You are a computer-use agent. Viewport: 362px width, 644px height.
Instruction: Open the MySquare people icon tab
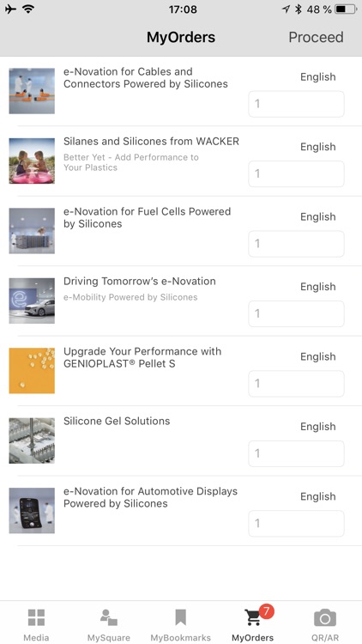coord(109,617)
